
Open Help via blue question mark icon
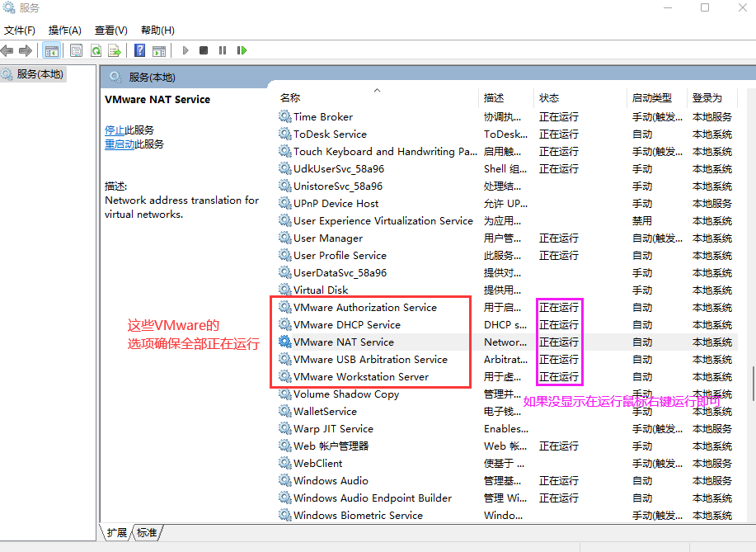pyautogui.click(x=140, y=50)
